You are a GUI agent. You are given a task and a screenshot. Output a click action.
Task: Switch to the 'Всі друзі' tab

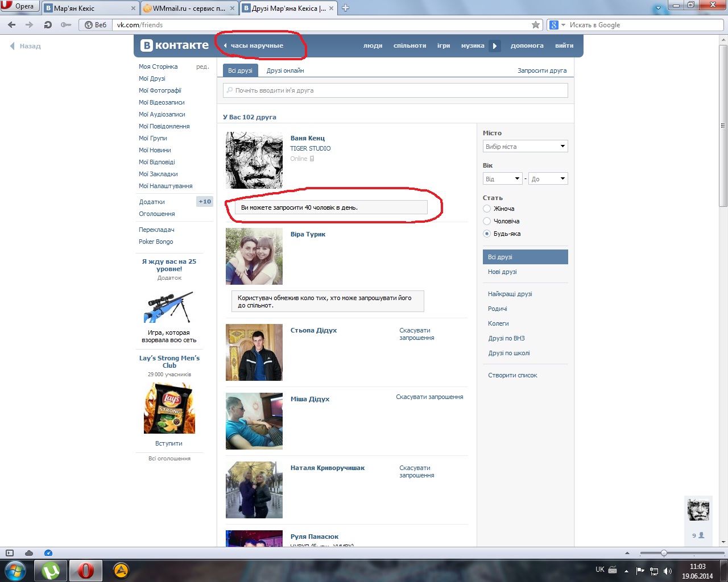point(240,70)
